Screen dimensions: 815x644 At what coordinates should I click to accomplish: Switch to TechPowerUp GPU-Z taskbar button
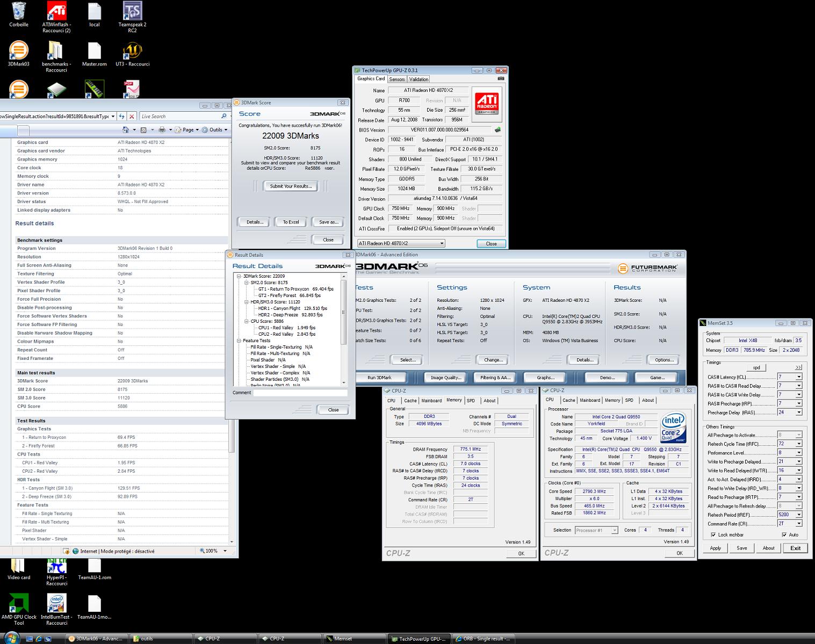click(x=418, y=639)
